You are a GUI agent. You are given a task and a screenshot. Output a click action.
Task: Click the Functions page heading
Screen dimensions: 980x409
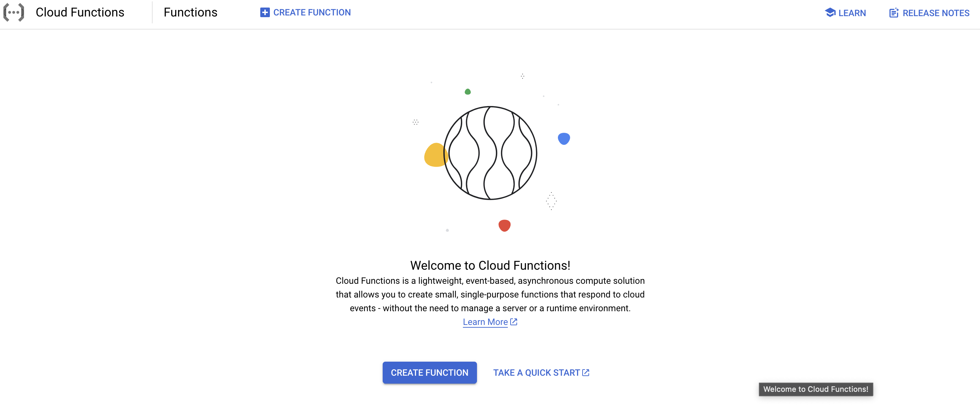tap(190, 12)
